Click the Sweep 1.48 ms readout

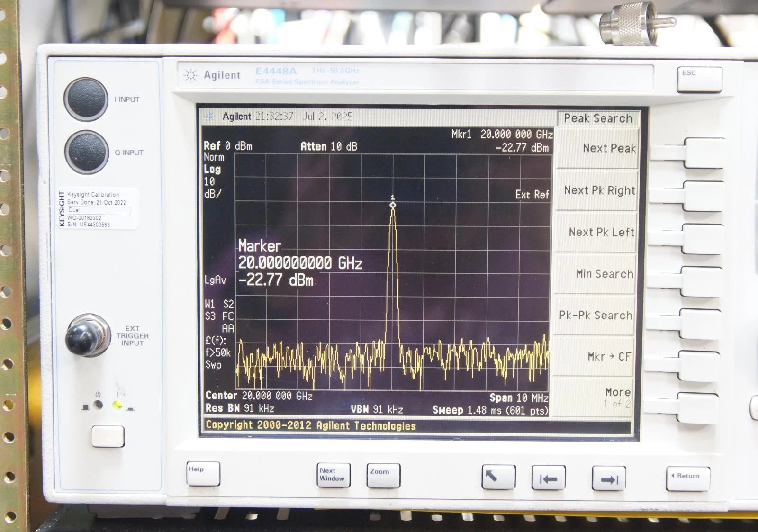[x=490, y=410]
